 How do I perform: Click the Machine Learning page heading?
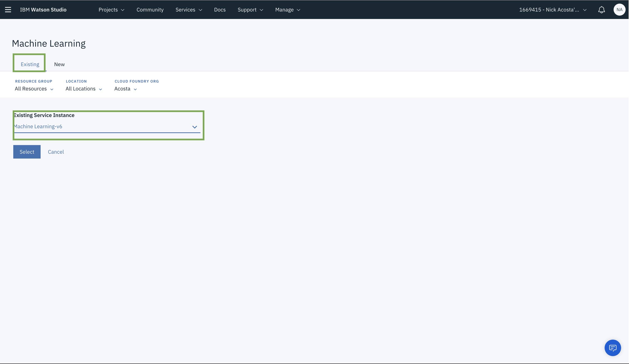[49, 43]
